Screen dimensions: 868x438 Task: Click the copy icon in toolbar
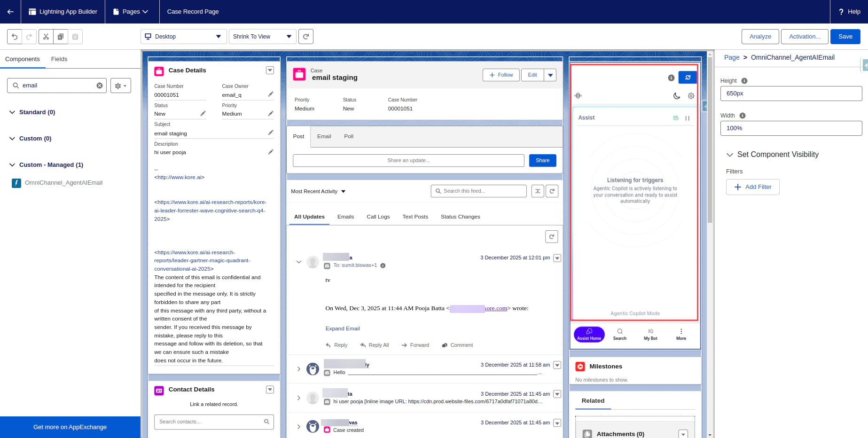pos(61,37)
